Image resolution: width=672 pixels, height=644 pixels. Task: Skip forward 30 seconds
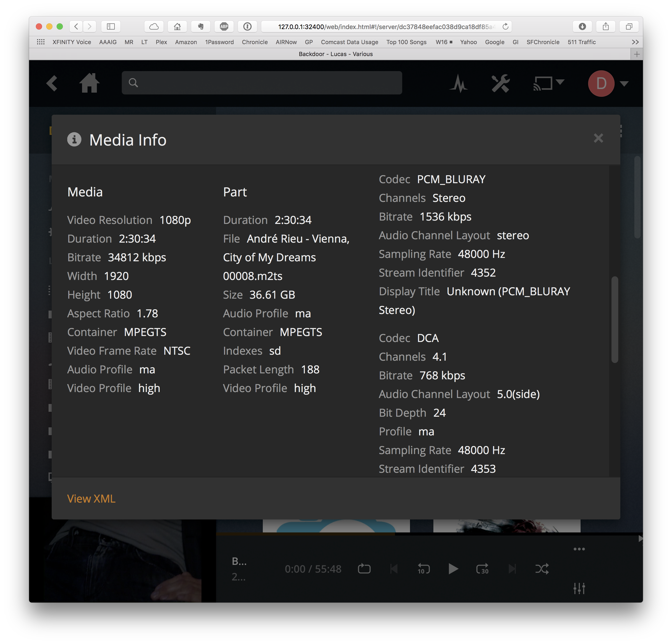pos(482,569)
